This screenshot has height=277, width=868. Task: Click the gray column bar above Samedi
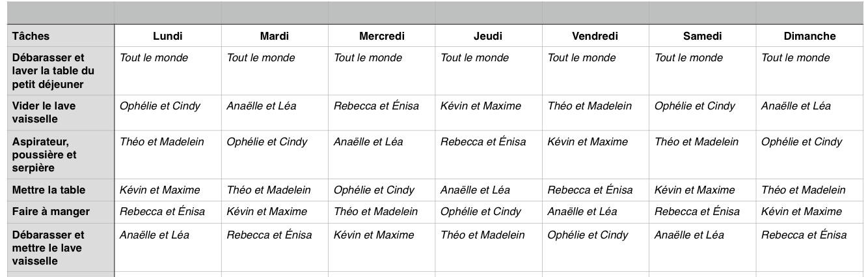[703, 13]
